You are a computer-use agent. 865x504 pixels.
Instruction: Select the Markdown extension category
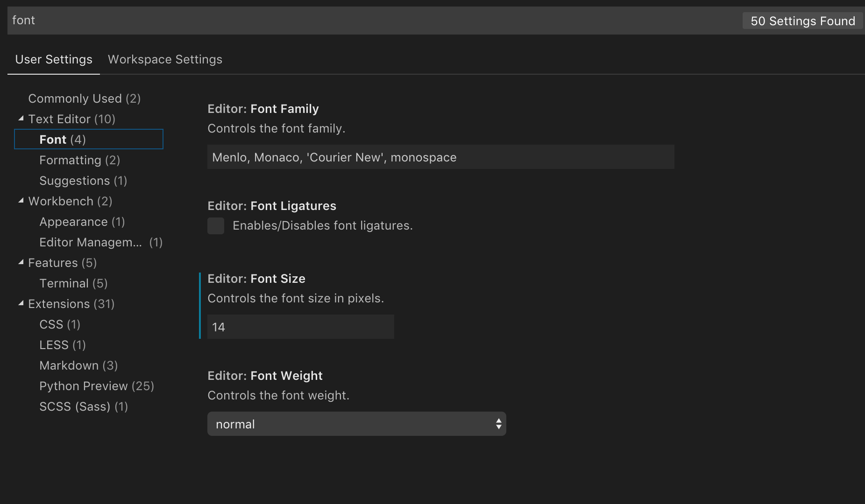tap(78, 365)
